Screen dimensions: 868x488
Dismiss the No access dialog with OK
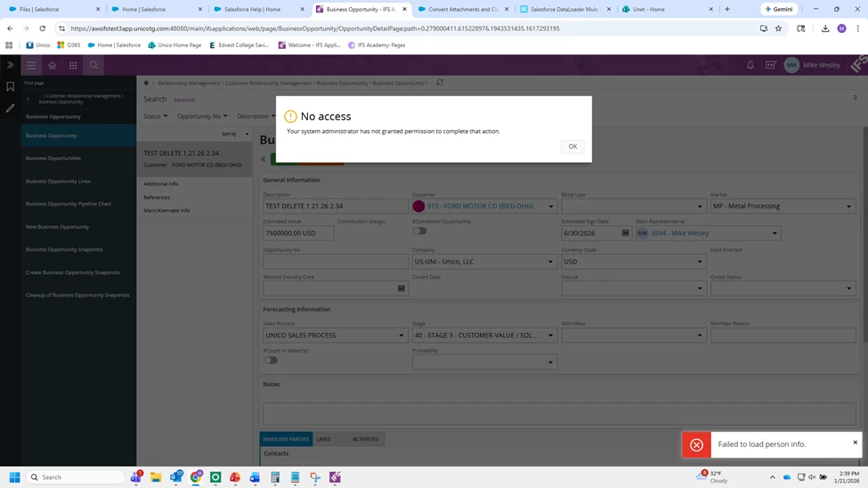point(572,146)
